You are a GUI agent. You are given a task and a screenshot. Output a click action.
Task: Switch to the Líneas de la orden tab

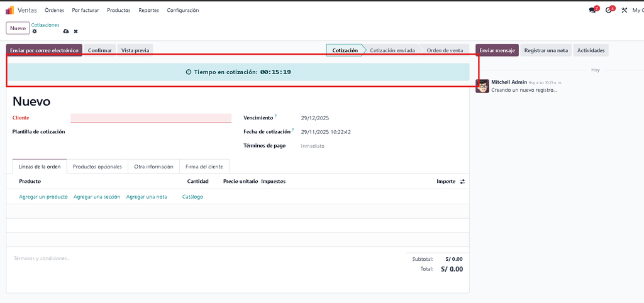point(40,167)
